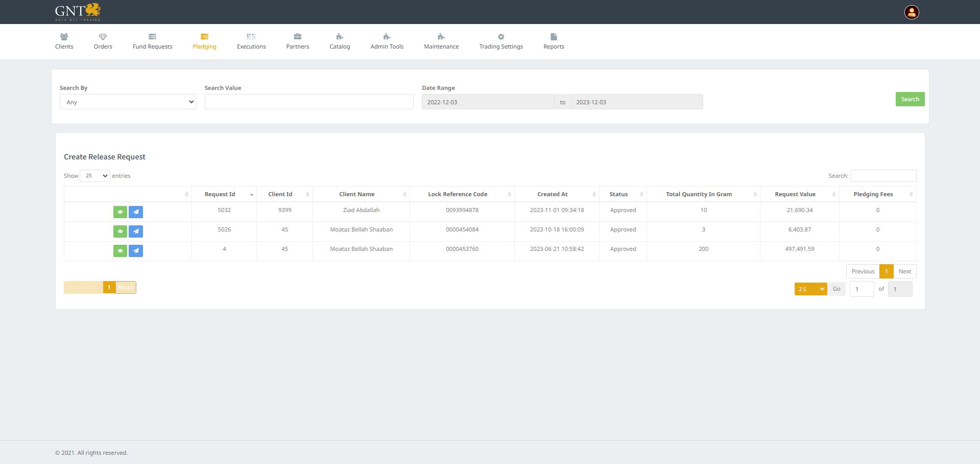Open the Trading Settings gear icon
Screen dimensions: 980x464
click(x=500, y=37)
